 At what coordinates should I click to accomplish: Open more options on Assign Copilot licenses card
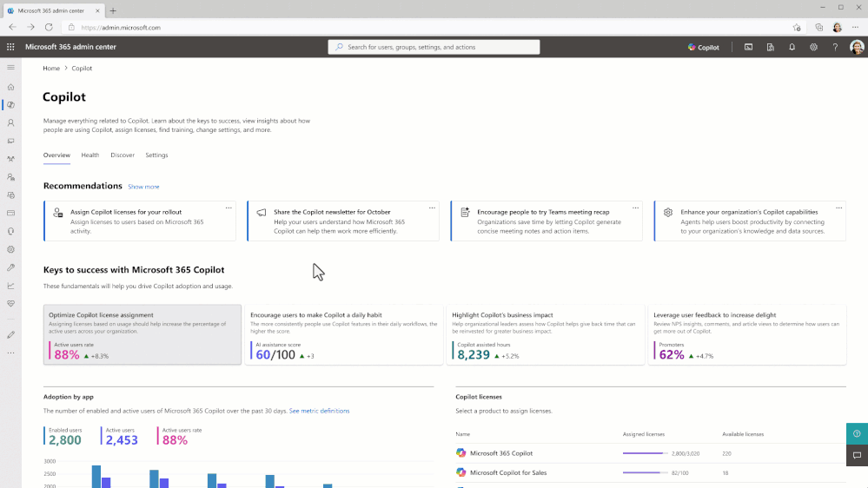229,208
